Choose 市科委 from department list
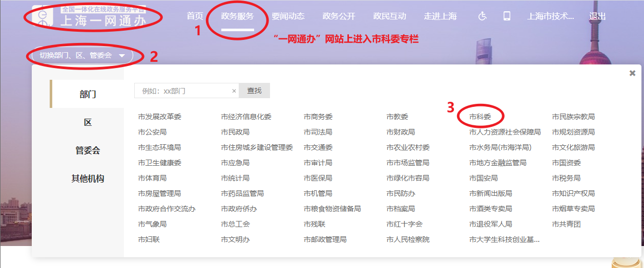Screen dimensions: 644x268 [480, 117]
